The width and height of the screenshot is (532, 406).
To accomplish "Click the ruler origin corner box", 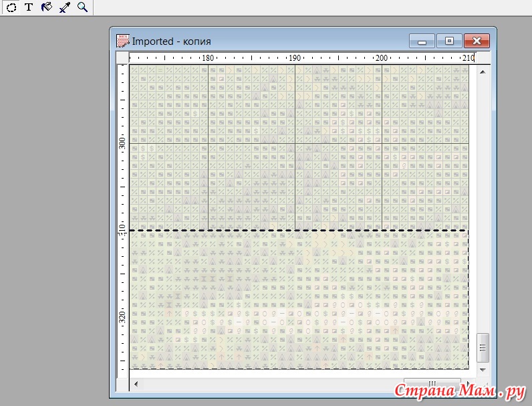I will click(122, 58).
